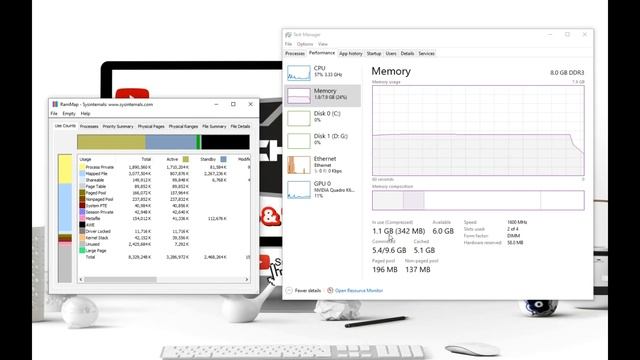This screenshot has width=640, height=360.
Task: Select GPU 0 NVIDIA Quadro thumbnail
Action: click(x=298, y=190)
